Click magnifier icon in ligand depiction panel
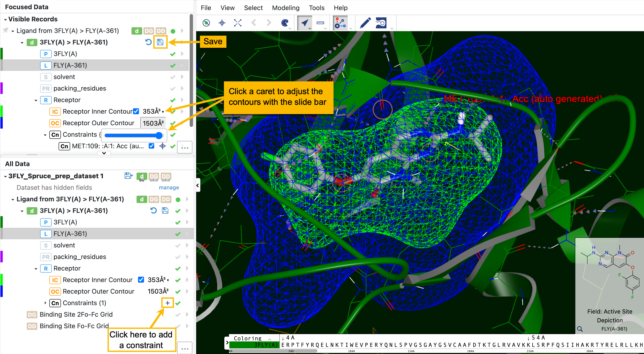This screenshot has height=354, width=644. click(580, 329)
